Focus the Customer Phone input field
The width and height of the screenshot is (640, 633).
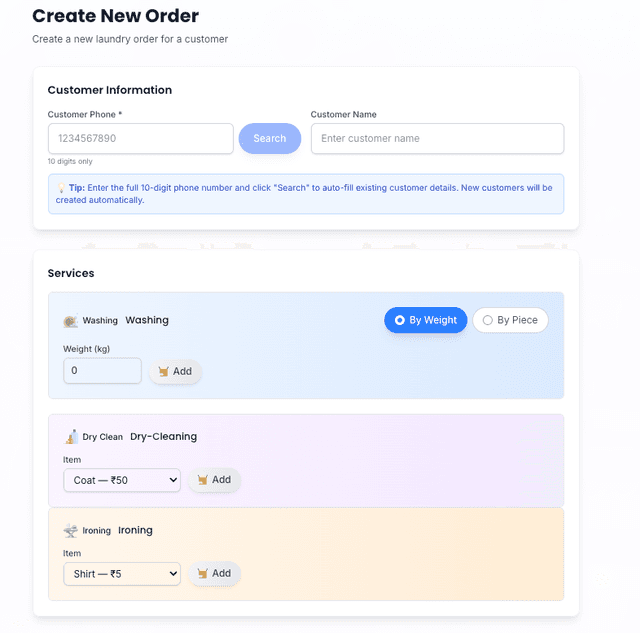(140, 139)
